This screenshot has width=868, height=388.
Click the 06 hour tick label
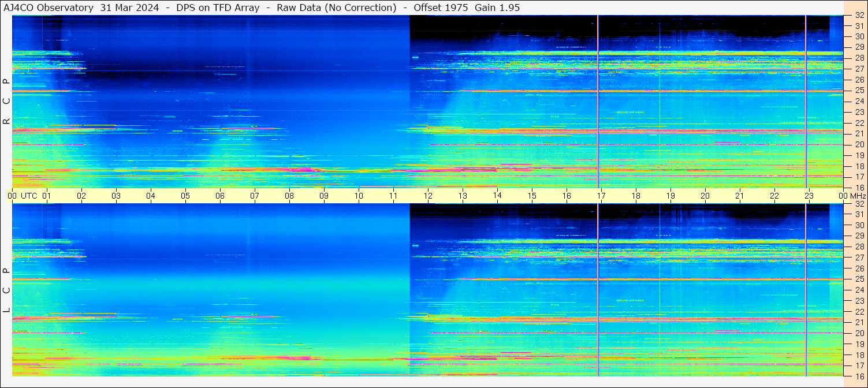pyautogui.click(x=220, y=196)
